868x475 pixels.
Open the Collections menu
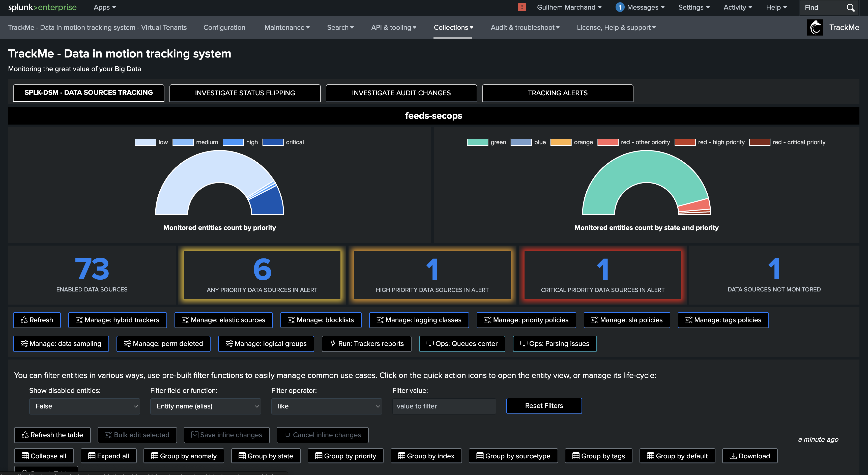(x=453, y=27)
